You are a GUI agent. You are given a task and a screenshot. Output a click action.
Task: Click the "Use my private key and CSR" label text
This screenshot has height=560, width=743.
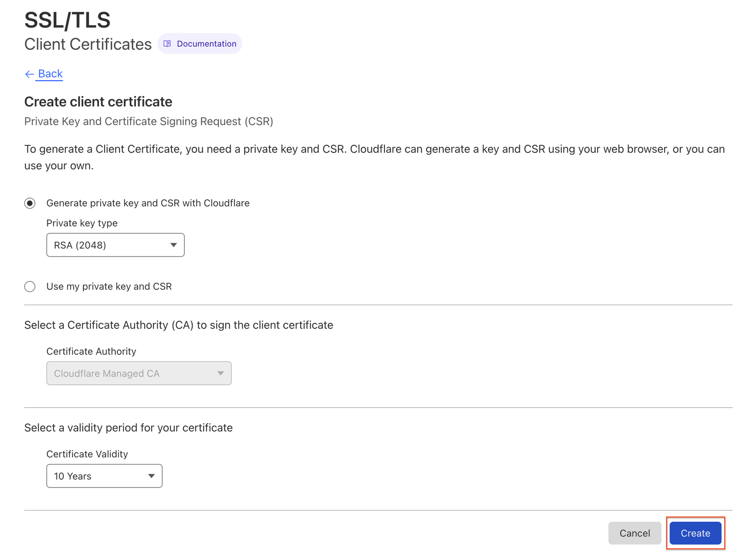click(x=109, y=287)
